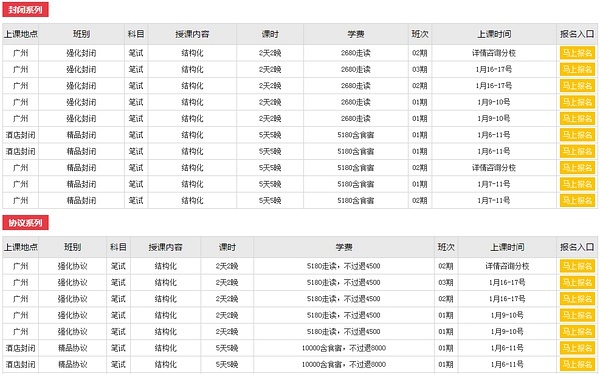
Task: Click 1月16-17号 in 强化封闭 02期 row
Action: pos(494,86)
